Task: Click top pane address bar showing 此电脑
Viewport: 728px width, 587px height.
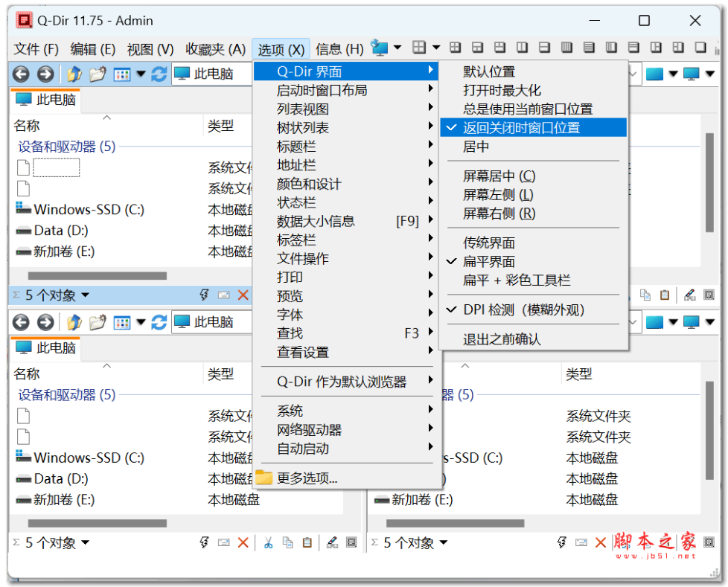Action: coord(213,74)
